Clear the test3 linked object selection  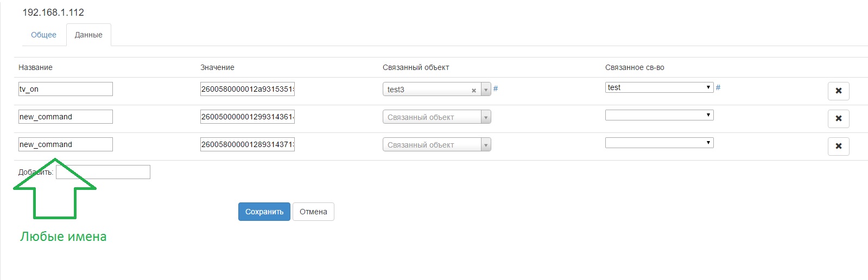[x=474, y=90]
